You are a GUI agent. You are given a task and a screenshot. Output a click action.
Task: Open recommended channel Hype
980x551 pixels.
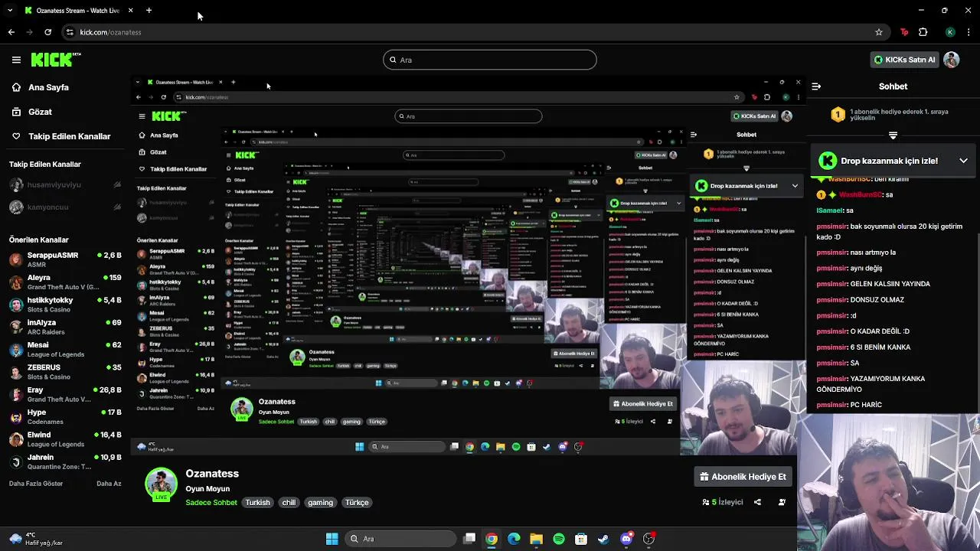point(65,416)
